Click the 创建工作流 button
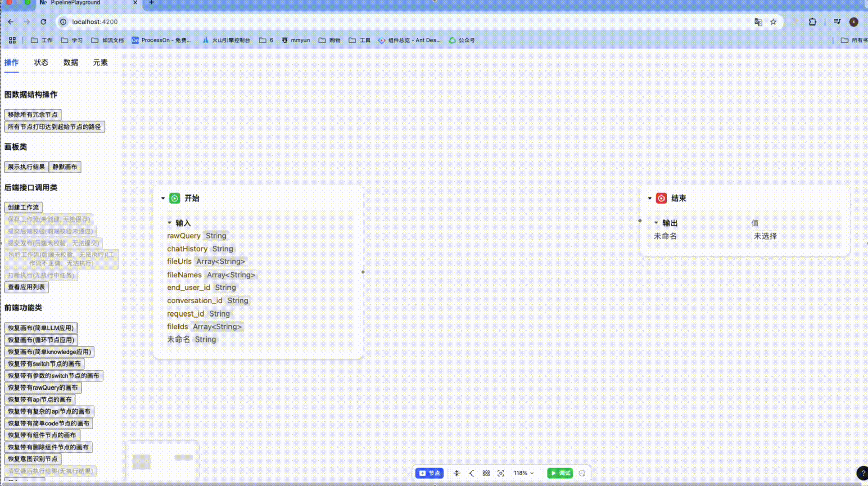 click(23, 207)
